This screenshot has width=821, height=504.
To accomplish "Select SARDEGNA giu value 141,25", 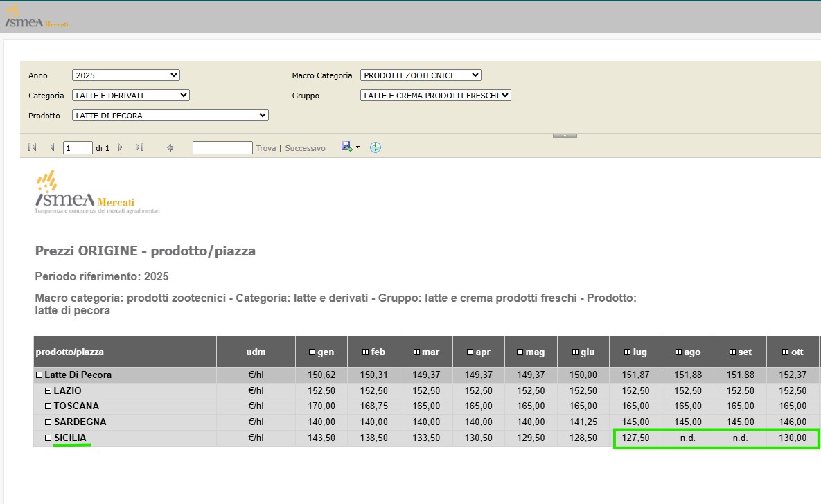I will [583, 422].
